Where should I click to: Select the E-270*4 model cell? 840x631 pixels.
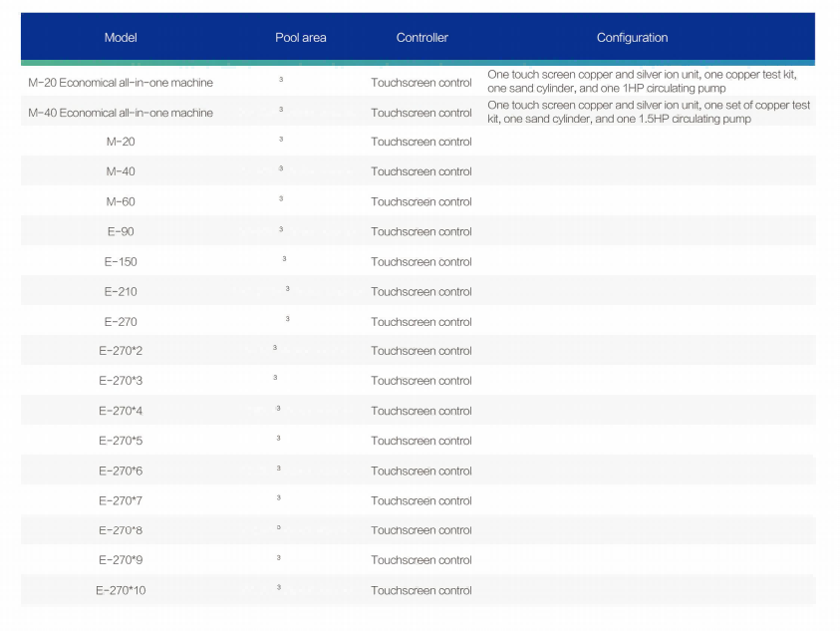coord(121,411)
